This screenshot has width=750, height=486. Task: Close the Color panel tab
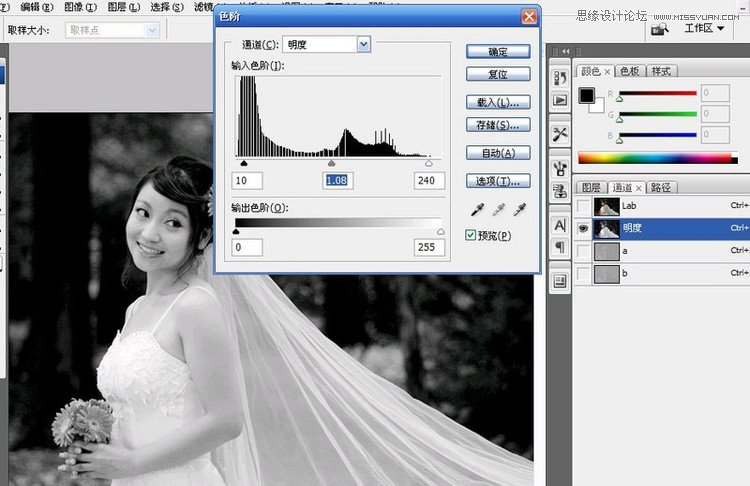[x=607, y=72]
